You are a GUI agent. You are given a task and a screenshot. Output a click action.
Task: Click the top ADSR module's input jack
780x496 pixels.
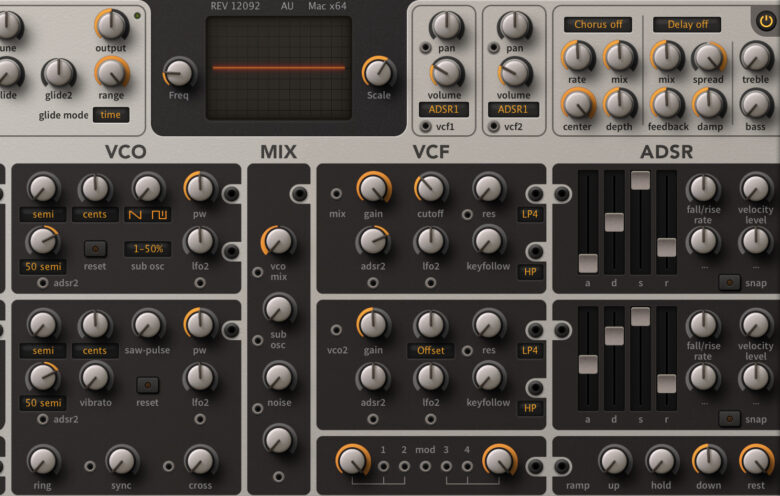pyautogui.click(x=562, y=194)
